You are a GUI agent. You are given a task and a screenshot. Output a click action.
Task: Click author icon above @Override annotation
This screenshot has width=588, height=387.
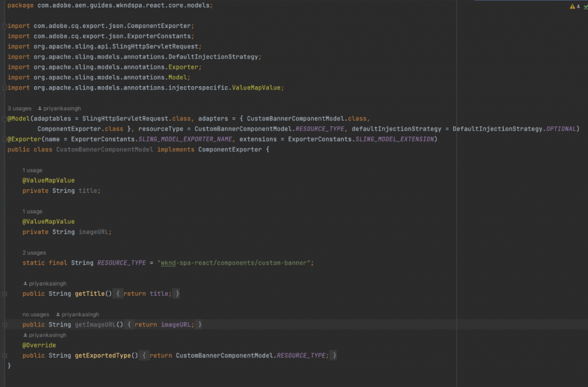[25, 335]
